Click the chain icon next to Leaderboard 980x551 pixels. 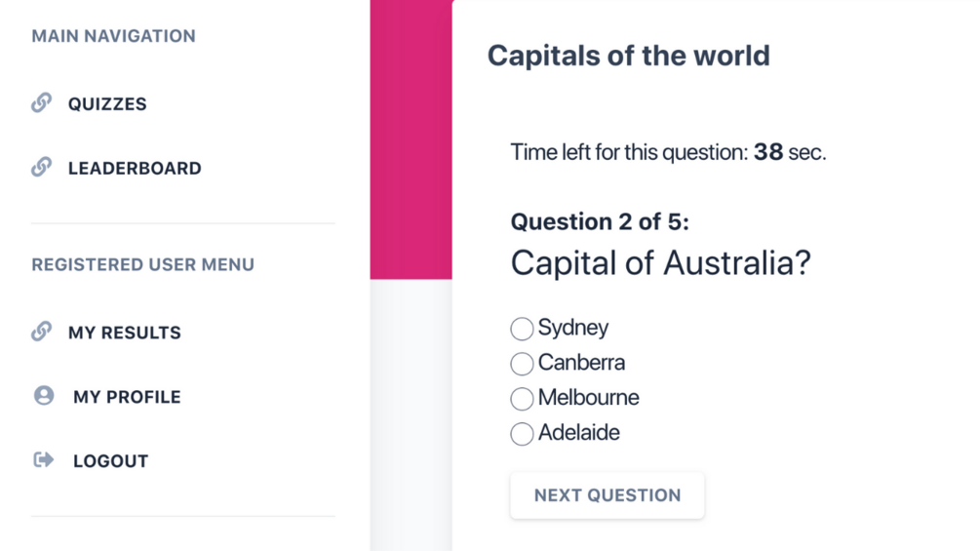point(41,167)
